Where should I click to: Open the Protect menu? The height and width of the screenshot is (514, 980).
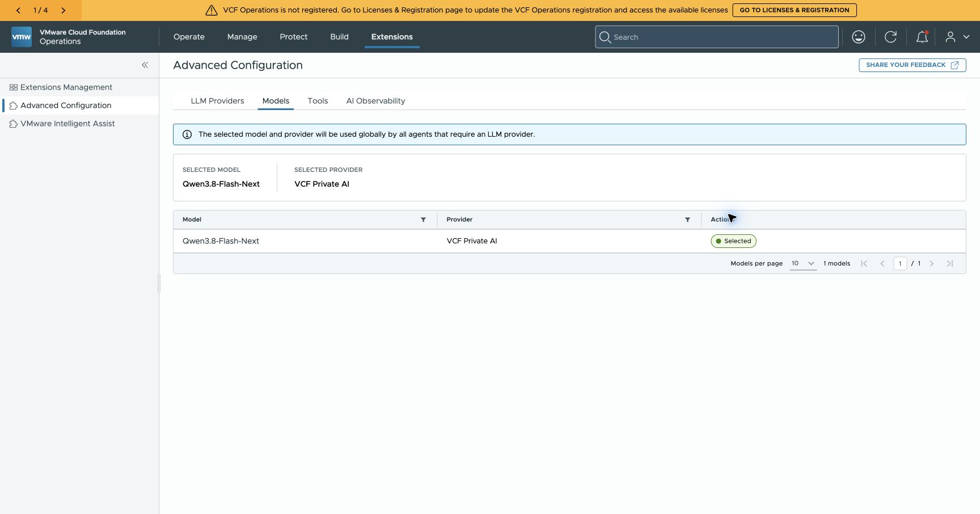pyautogui.click(x=293, y=37)
